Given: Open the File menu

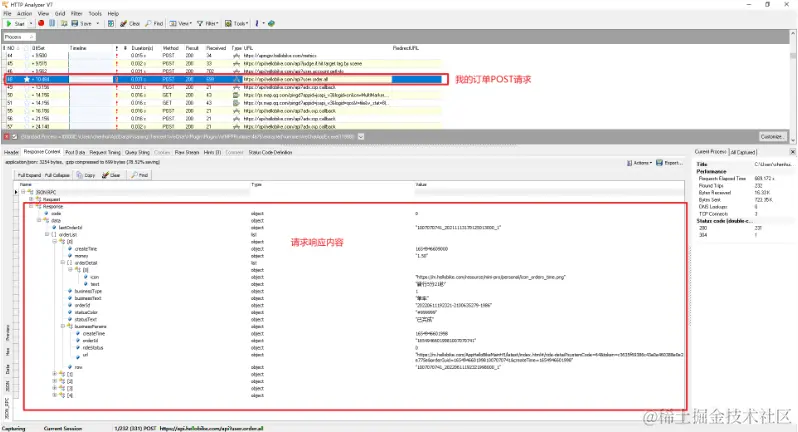Looking at the screenshot, I should pyautogui.click(x=7, y=14).
